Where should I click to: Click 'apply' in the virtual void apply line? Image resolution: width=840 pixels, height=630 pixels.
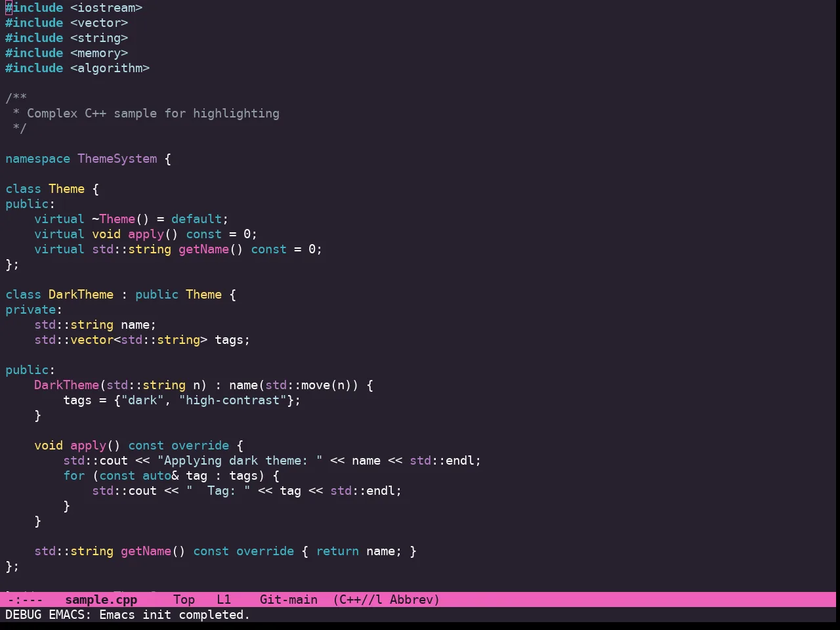(x=146, y=234)
